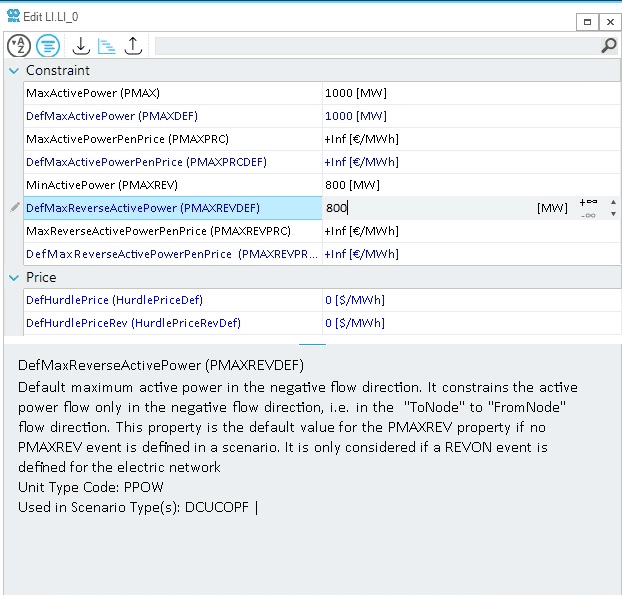
Task: Click the MinActivePower value 800 [MW]
Action: click(352, 185)
